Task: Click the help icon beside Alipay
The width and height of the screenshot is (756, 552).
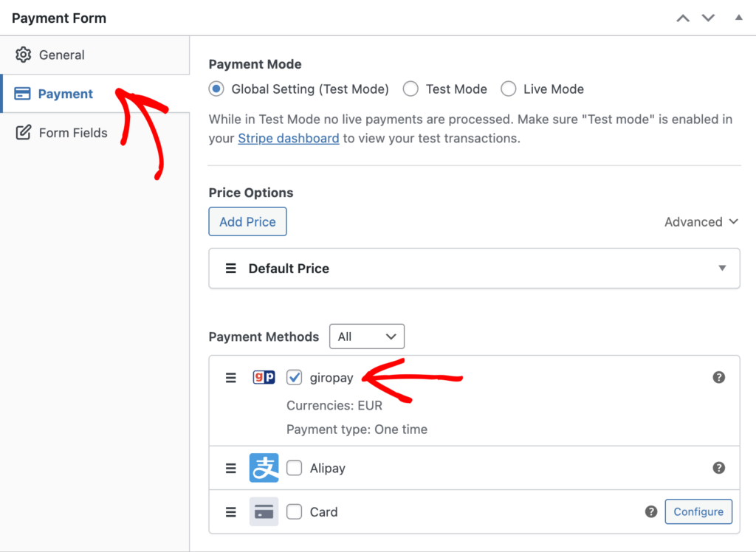Action: point(718,468)
